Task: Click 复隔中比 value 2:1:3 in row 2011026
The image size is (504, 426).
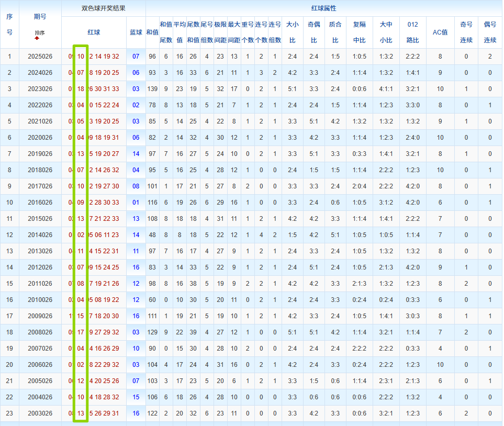Action: click(x=360, y=284)
